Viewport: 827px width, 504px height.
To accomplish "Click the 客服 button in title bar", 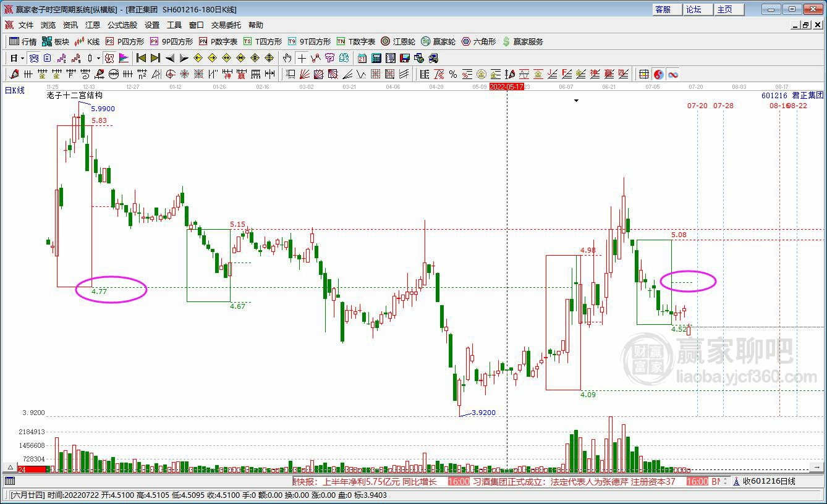I will [x=668, y=9].
